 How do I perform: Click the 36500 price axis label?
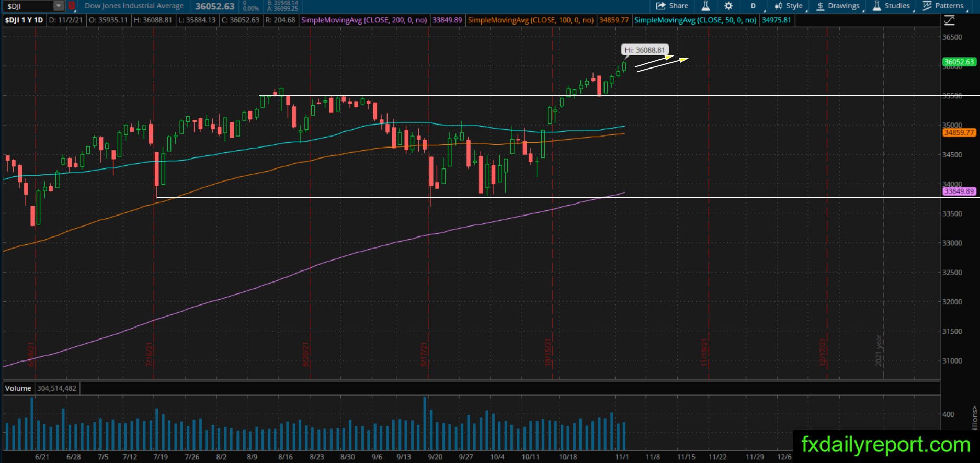click(952, 37)
